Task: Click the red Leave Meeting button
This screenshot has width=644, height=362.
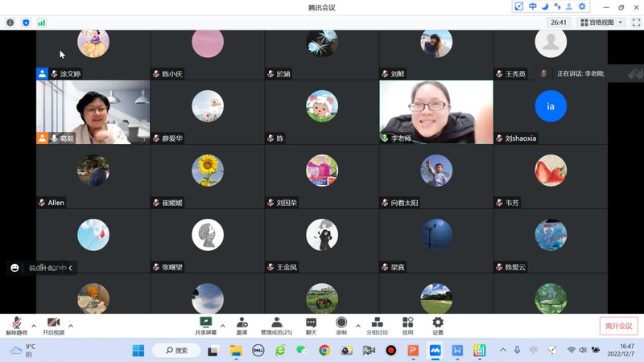Action: pyautogui.click(x=618, y=326)
